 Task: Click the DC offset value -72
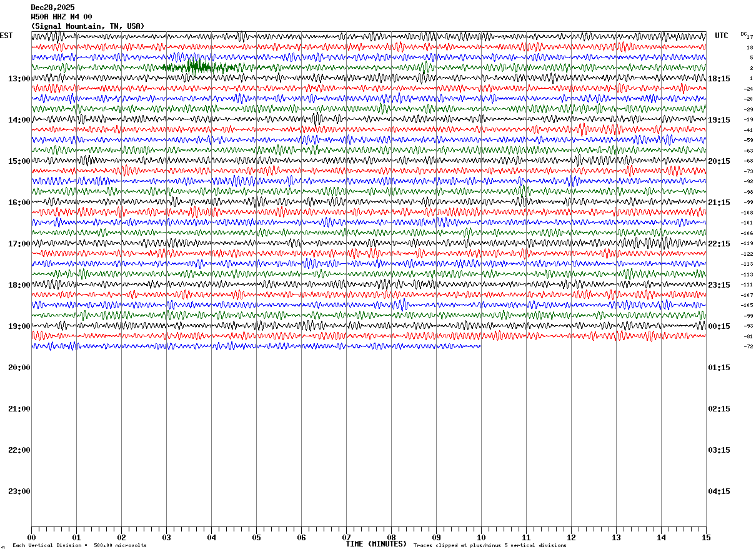point(749,347)
